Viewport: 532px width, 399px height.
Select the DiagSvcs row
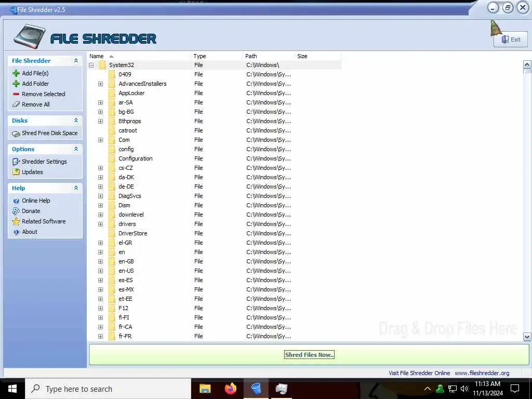tap(215, 196)
